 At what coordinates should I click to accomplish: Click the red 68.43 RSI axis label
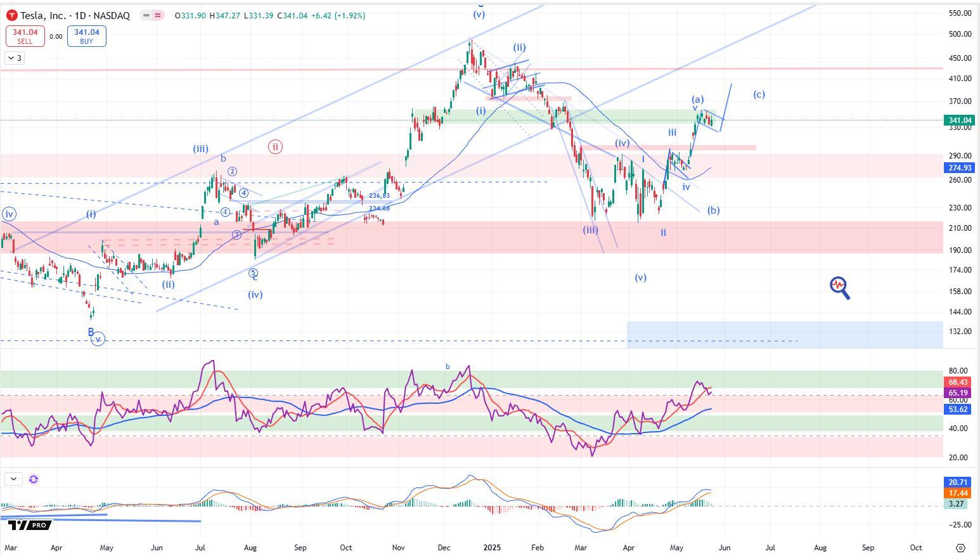[958, 382]
